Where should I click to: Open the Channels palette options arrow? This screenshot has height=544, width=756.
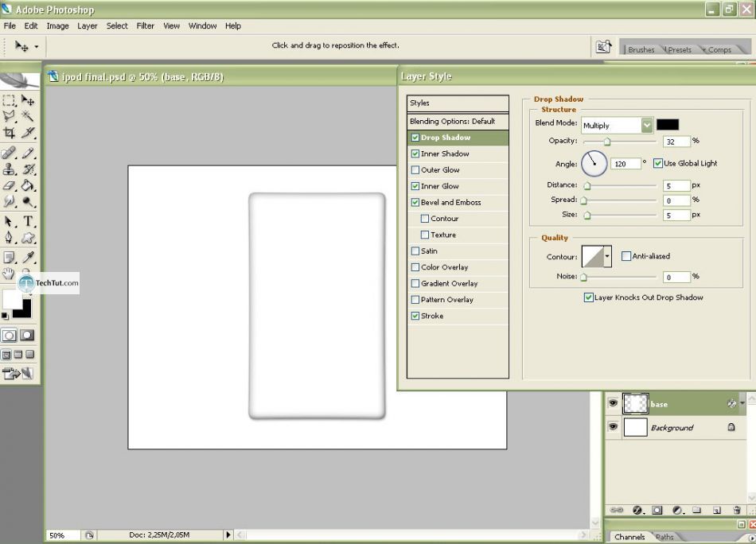[752, 538]
